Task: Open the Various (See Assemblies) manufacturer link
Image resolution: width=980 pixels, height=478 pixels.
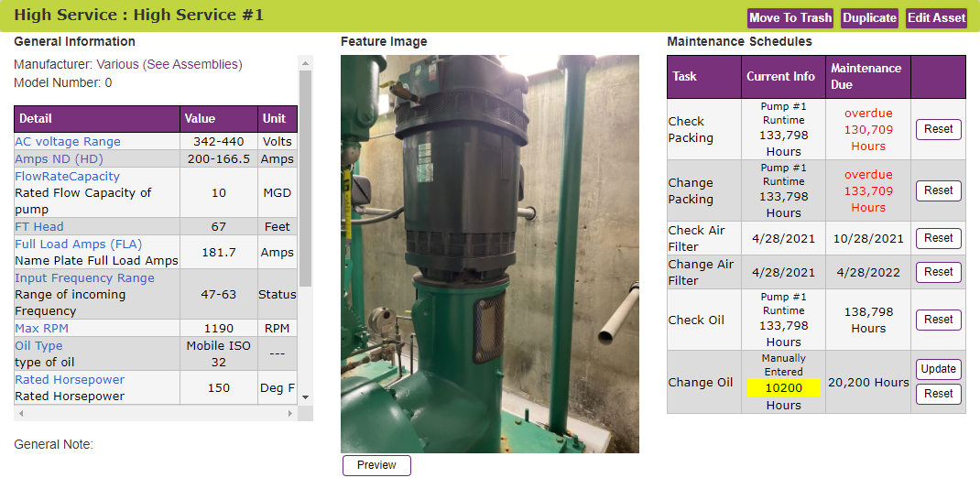Action: coord(169,64)
